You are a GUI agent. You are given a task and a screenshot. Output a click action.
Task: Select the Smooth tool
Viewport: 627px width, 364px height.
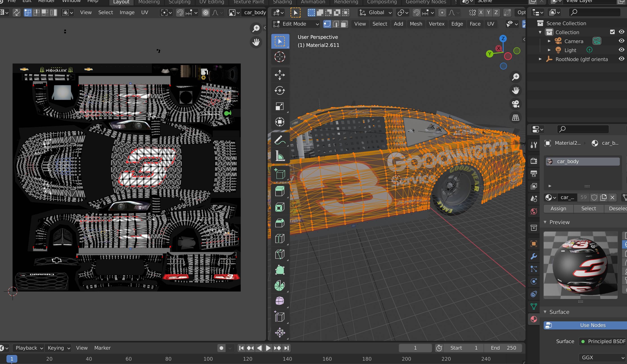tap(280, 301)
